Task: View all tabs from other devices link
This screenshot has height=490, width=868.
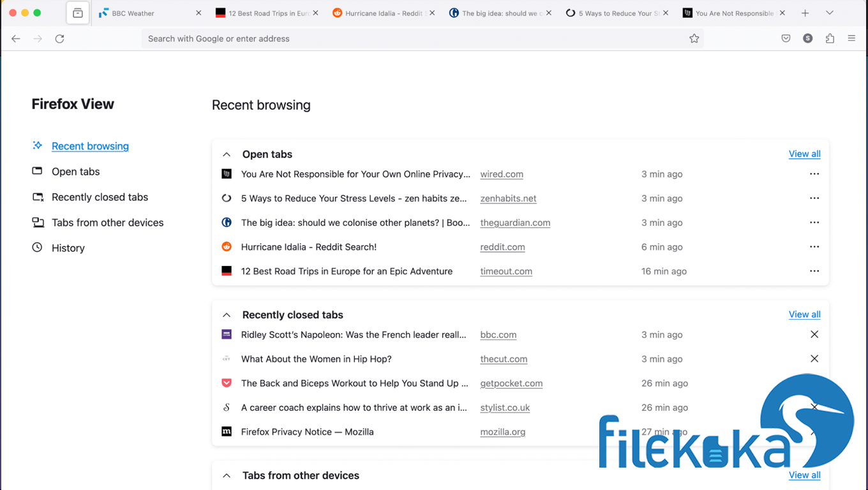Action: click(x=805, y=475)
